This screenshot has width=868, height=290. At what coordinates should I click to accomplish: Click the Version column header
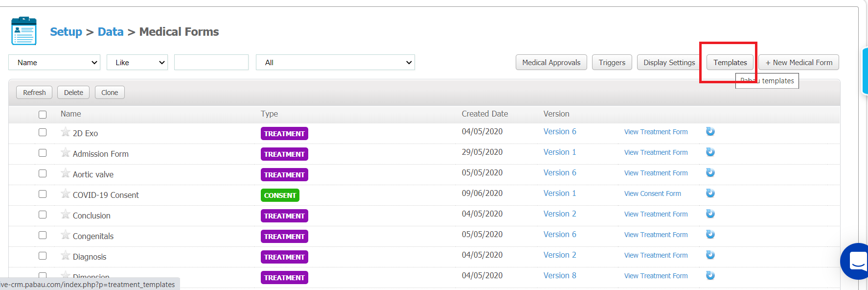(556, 114)
